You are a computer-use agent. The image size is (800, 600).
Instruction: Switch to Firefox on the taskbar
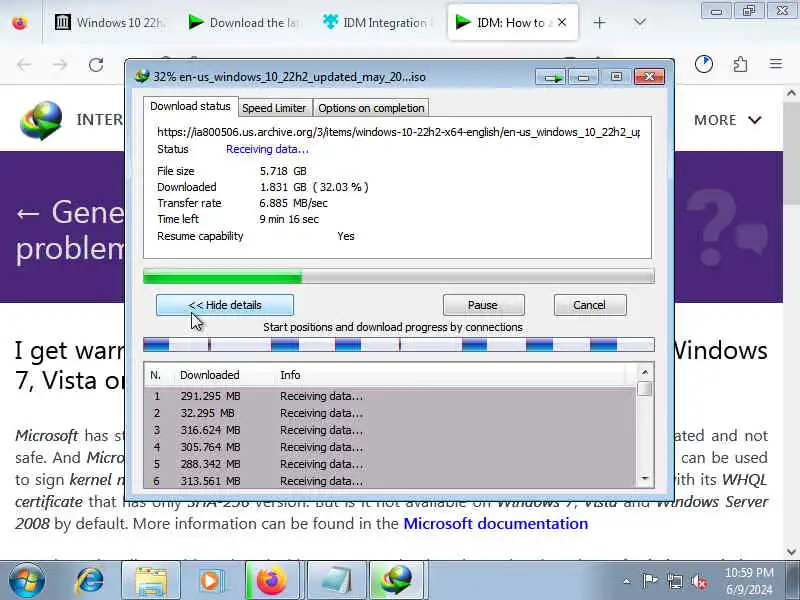pyautogui.click(x=272, y=581)
